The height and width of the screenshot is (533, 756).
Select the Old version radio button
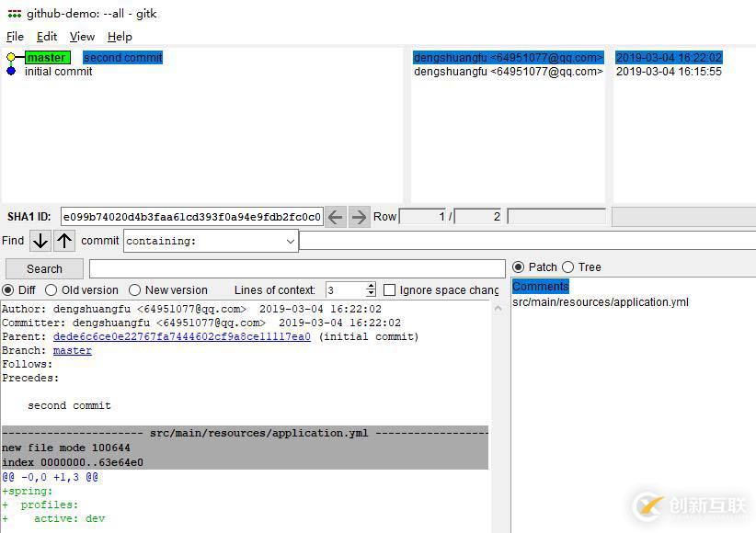52,290
